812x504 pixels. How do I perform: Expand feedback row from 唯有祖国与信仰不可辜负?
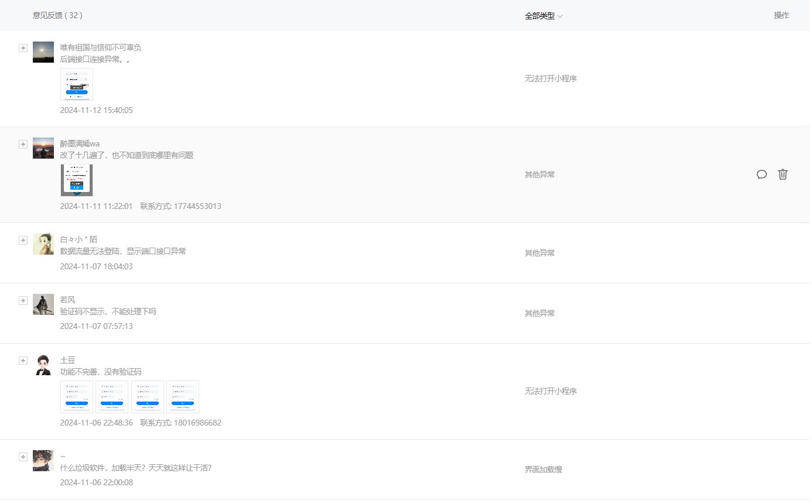point(23,48)
